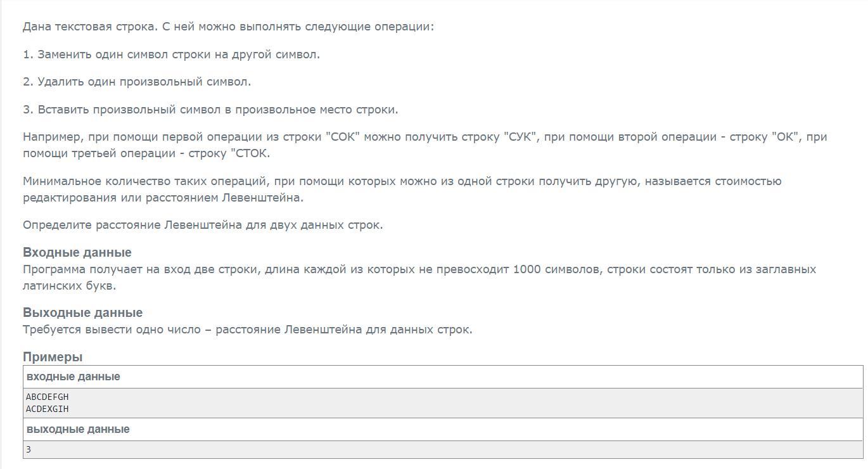Click the sample input string ACDEXGIH
The width and height of the screenshot is (868, 469).
tap(47, 409)
